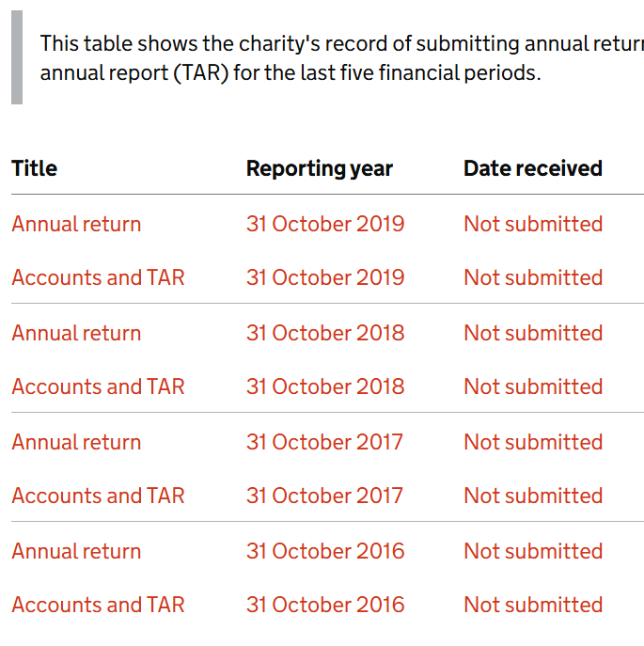The height and width of the screenshot is (646, 644).
Task: Click 31 October 2016 in Accounts and TAR row
Action: [x=325, y=605]
